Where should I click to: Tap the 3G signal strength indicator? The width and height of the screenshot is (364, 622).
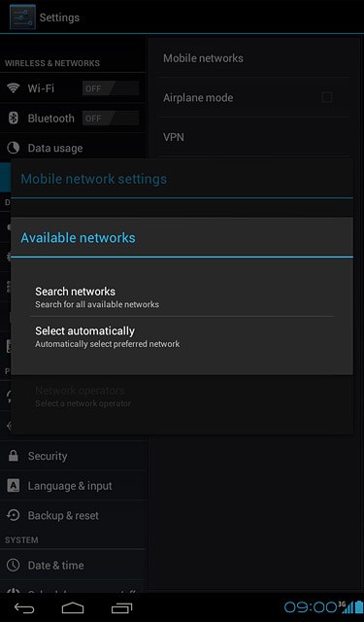[x=347, y=606]
